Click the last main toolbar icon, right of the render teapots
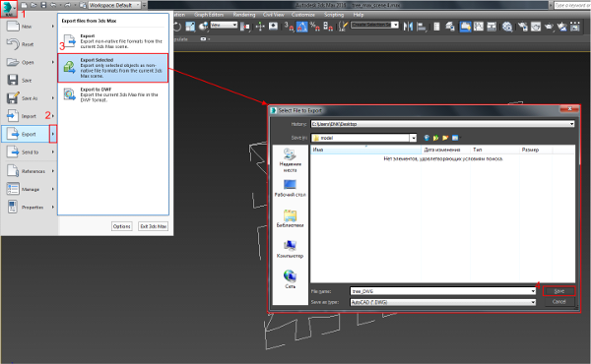The image size is (591, 364). coord(575,27)
